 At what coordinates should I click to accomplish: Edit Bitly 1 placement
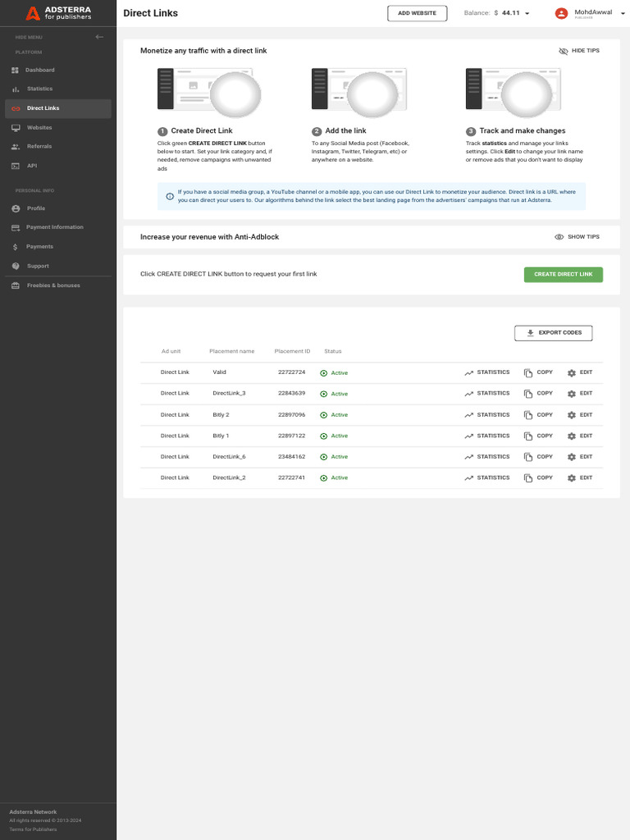(580, 436)
